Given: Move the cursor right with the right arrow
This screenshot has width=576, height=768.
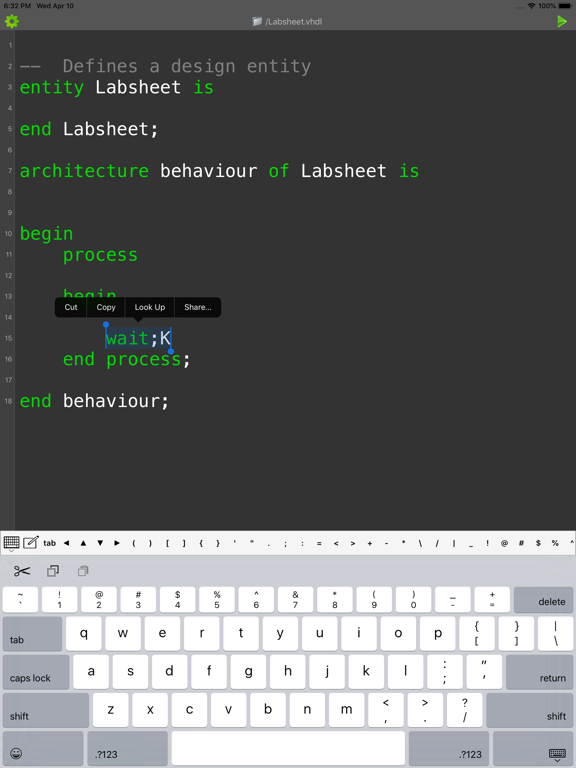Looking at the screenshot, I should tap(117, 543).
